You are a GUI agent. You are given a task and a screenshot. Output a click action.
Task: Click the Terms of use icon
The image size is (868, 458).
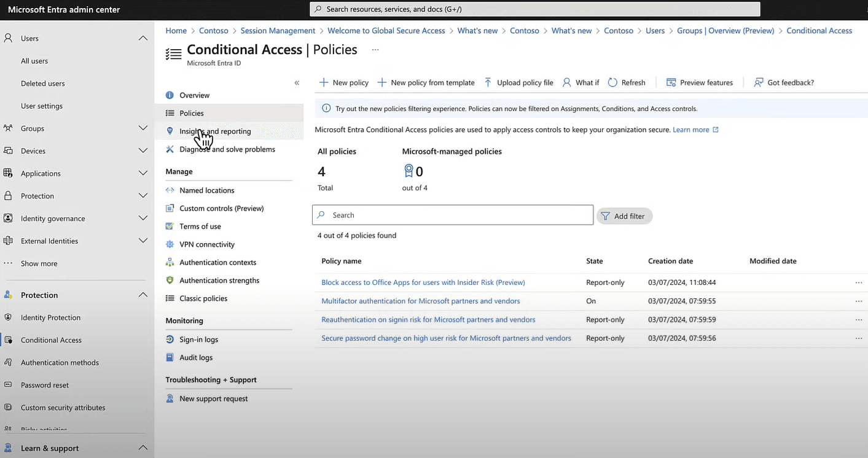click(x=170, y=226)
